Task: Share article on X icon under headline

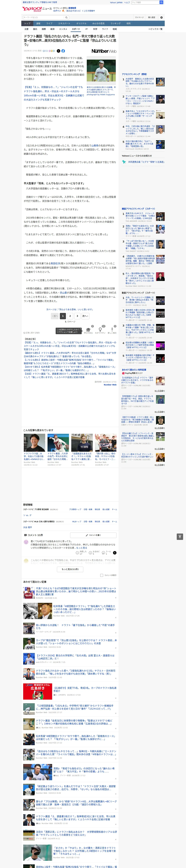Action: [58, 51]
